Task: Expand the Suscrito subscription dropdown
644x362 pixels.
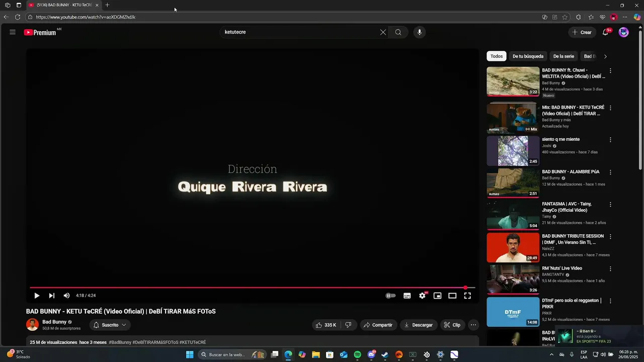Action: (x=110, y=325)
